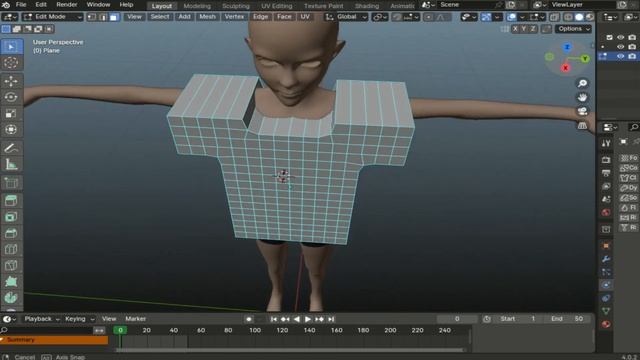
Task: Open Output properties tab icon
Action: (606, 173)
